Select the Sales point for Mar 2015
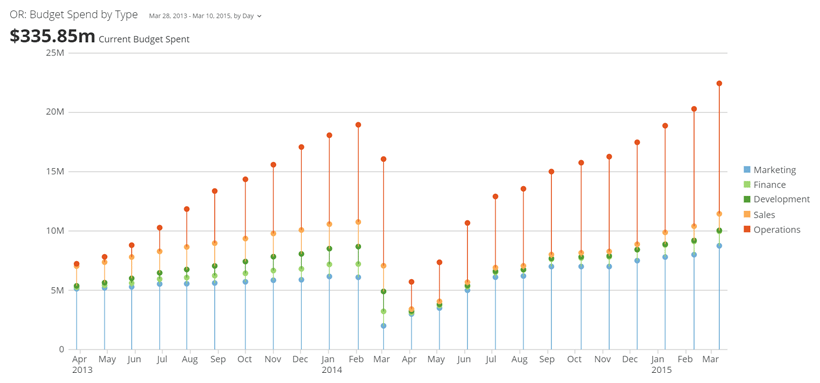 pyautogui.click(x=719, y=213)
